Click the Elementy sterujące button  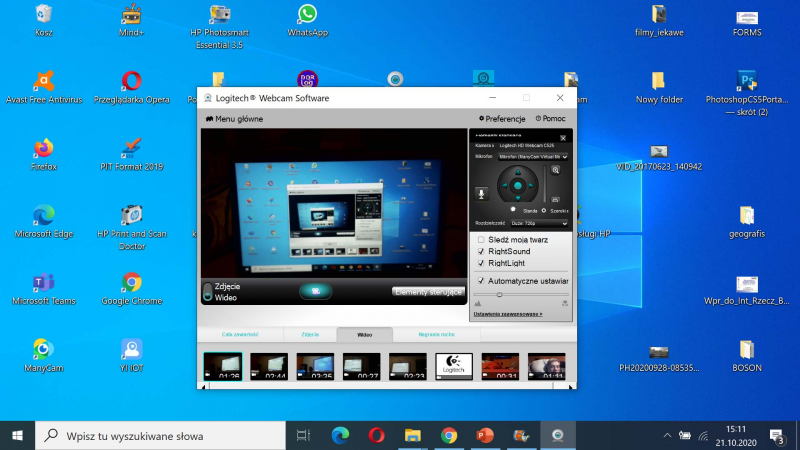click(x=429, y=292)
